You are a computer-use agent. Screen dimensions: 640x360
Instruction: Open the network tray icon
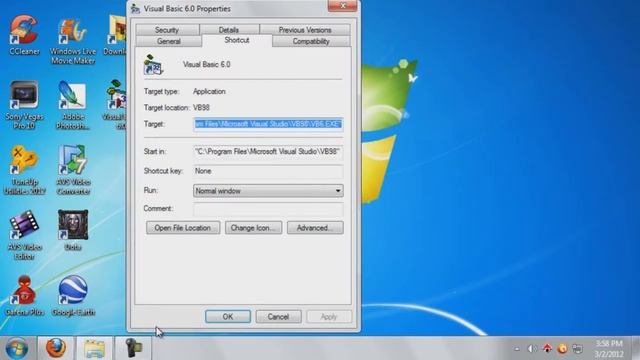tap(577, 349)
